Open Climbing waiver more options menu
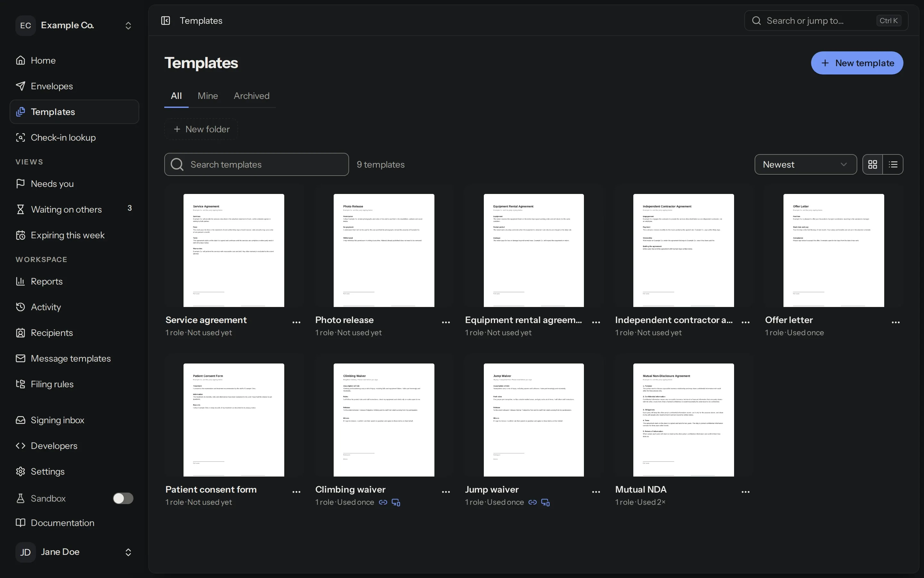 tap(446, 492)
